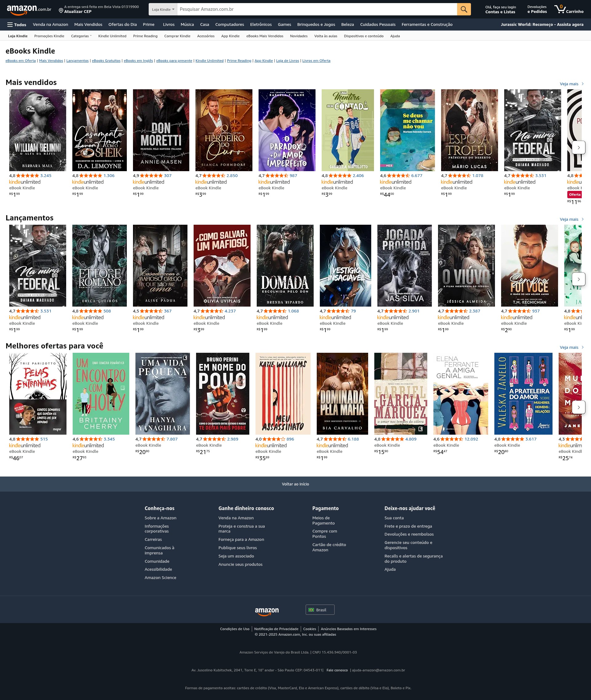Open Sempre Foi Você book cover
The width and height of the screenshot is (591, 700).
pos(529,265)
